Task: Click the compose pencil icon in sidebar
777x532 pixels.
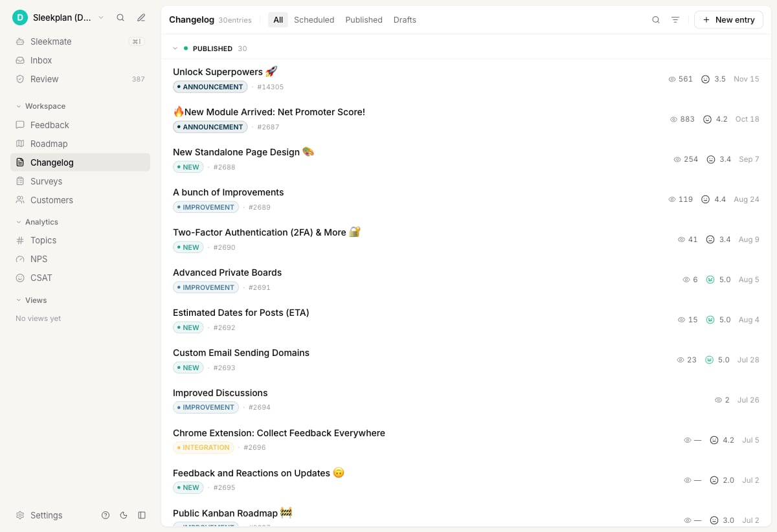Action: (x=141, y=17)
